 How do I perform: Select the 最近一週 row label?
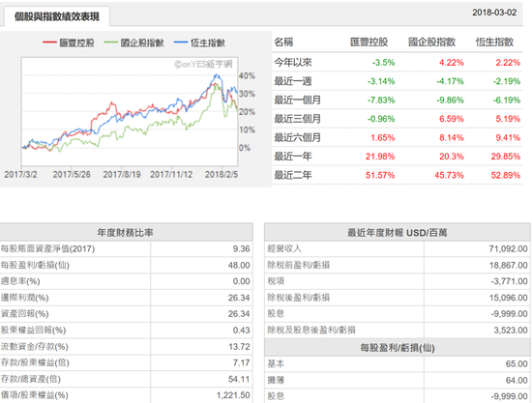coord(293,81)
